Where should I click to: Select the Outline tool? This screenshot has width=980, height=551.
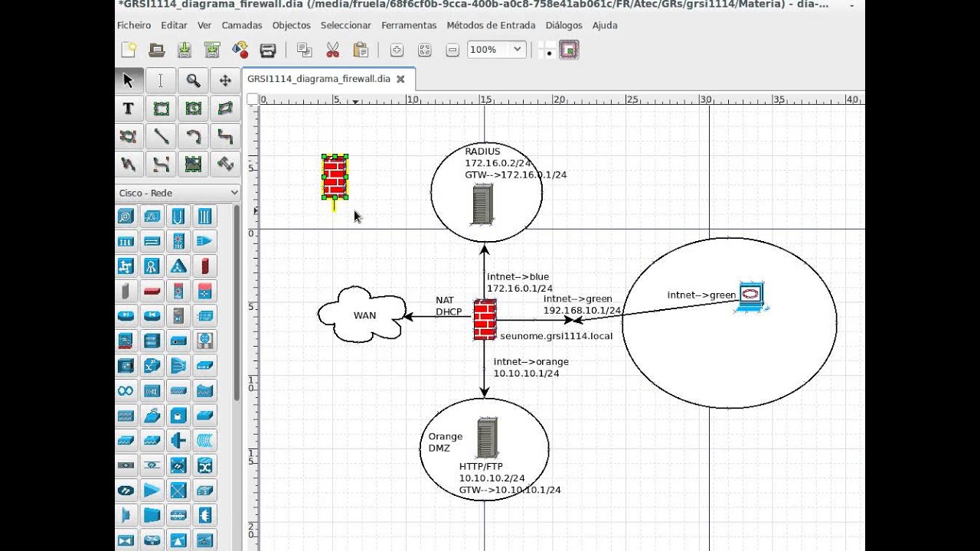(225, 164)
